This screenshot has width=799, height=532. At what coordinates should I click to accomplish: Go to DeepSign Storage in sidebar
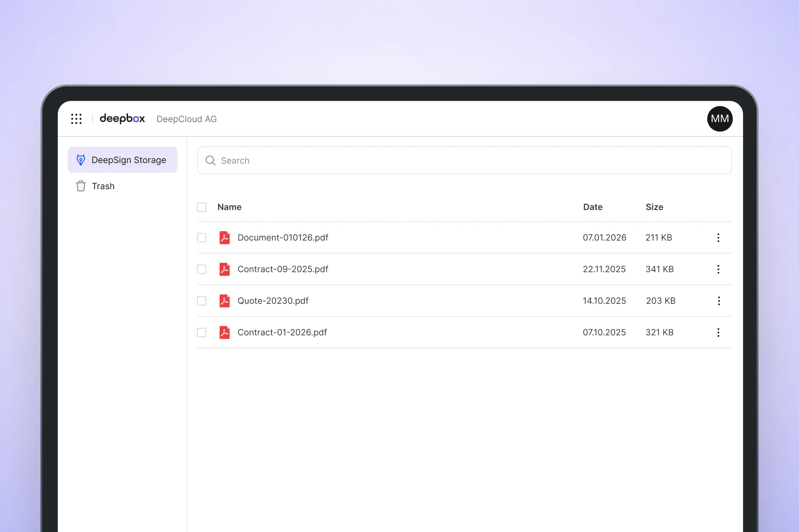(123, 160)
